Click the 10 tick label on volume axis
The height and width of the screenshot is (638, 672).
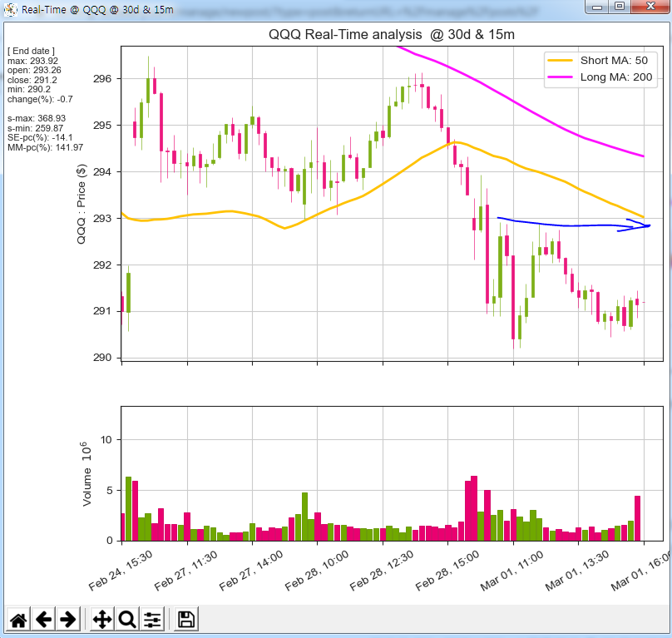[x=106, y=440]
